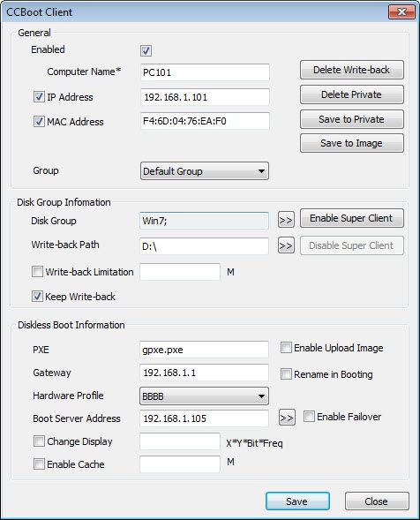This screenshot has width=420, height=520.
Task: Click Save to Image button
Action: (352, 143)
